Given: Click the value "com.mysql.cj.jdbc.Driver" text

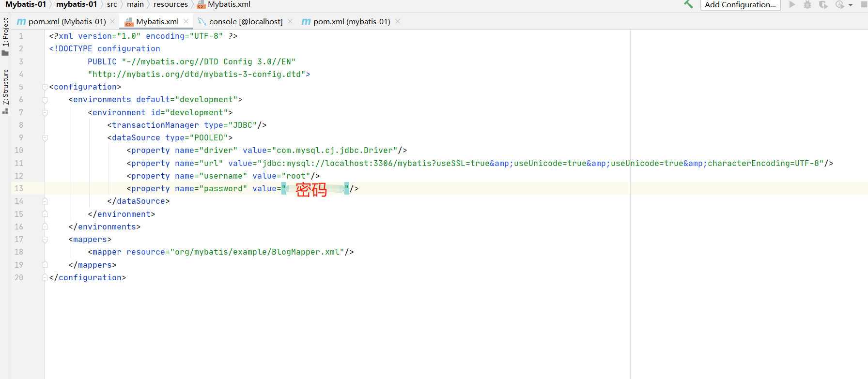Looking at the screenshot, I should coord(335,151).
